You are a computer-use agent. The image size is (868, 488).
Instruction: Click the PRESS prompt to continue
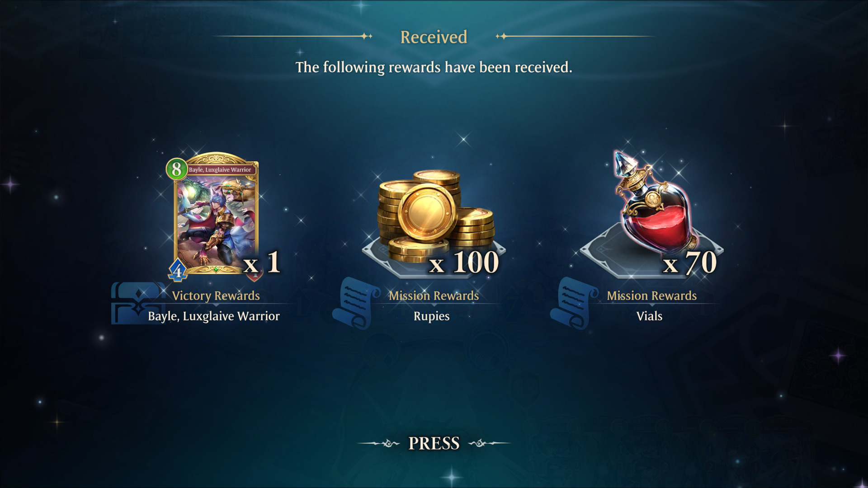point(434,443)
